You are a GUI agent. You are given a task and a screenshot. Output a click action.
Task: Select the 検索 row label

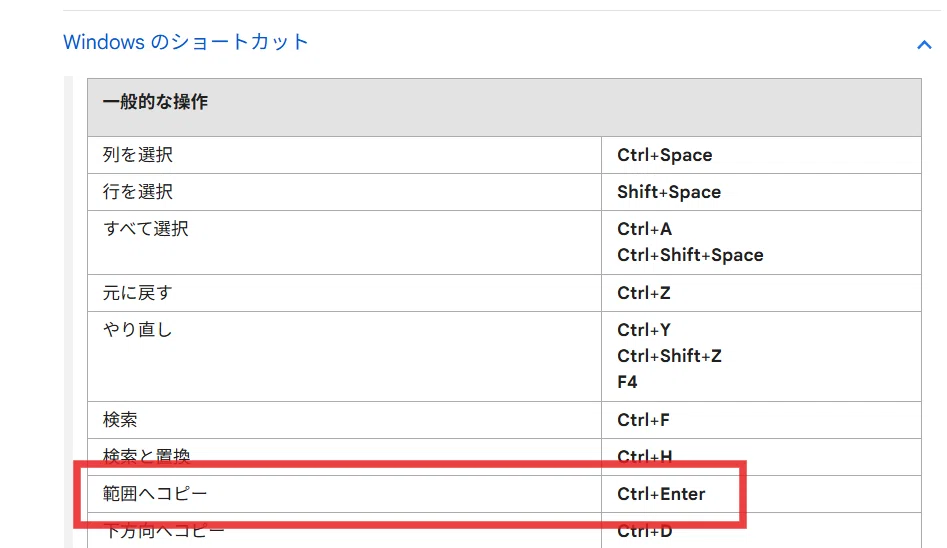[120, 419]
